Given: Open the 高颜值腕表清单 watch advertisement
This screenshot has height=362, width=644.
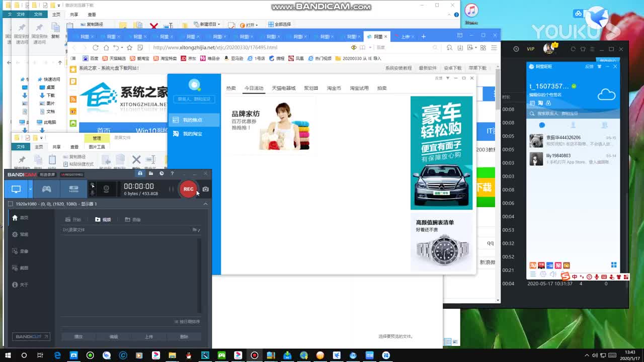Looking at the screenshot, I should coord(441,242).
